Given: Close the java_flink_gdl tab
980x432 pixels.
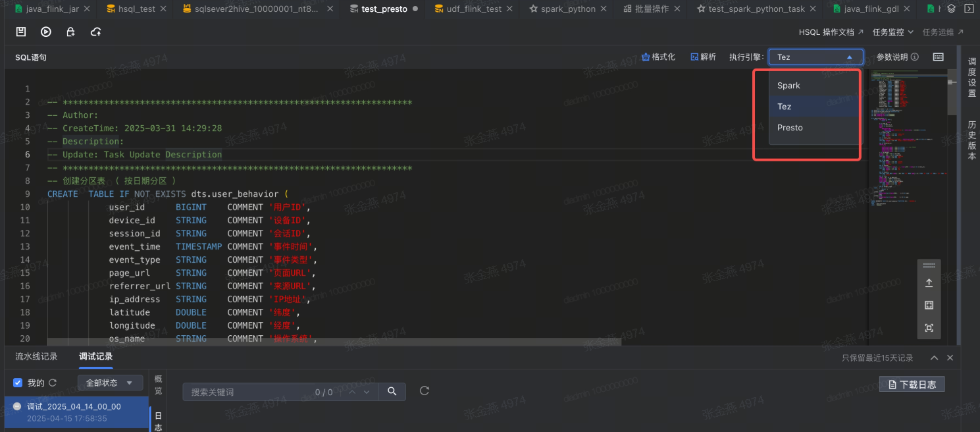Looking at the screenshot, I should point(907,9).
